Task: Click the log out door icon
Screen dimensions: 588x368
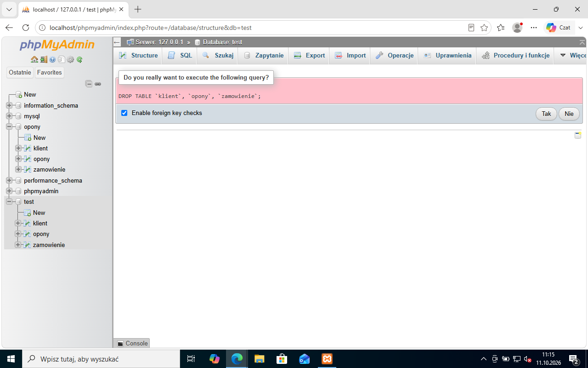Action: point(44,59)
